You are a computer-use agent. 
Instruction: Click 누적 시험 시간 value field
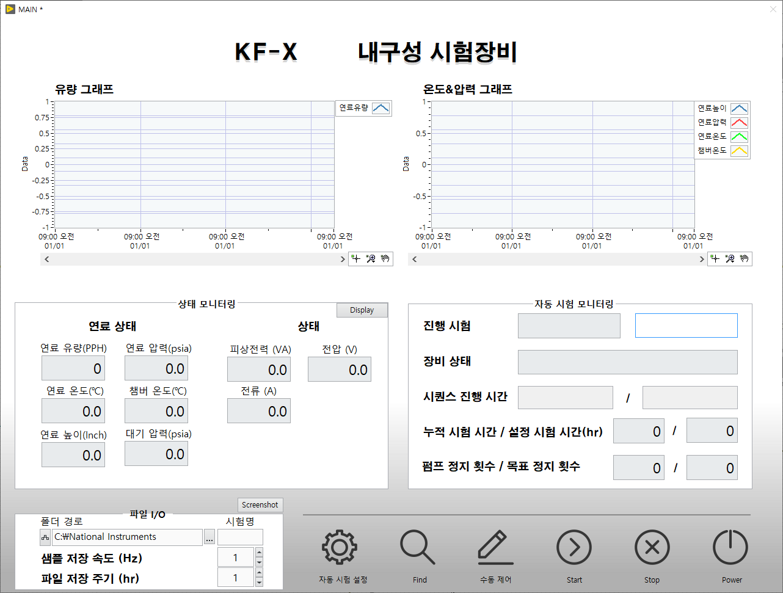(x=639, y=431)
